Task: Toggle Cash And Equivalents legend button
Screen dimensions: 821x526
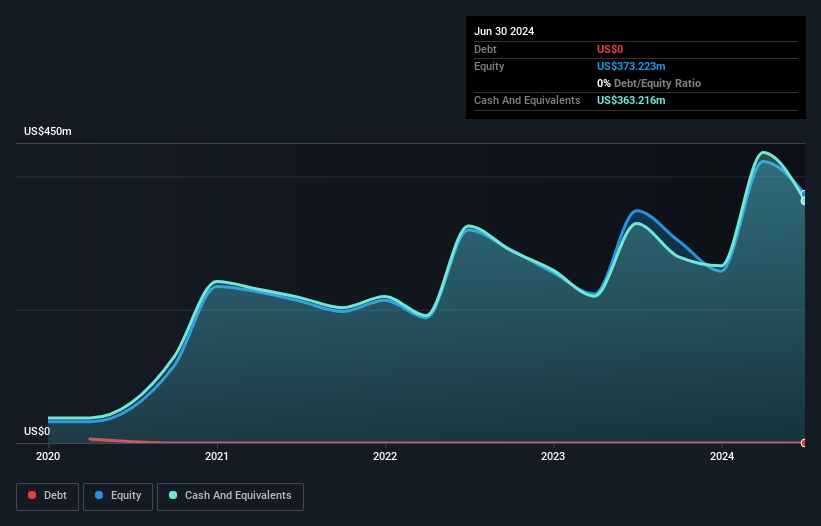Action: (x=230, y=496)
